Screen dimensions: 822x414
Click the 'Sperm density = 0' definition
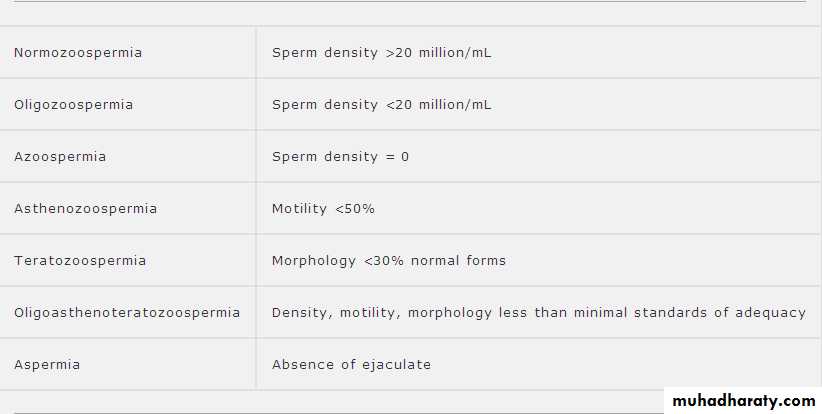(340, 157)
